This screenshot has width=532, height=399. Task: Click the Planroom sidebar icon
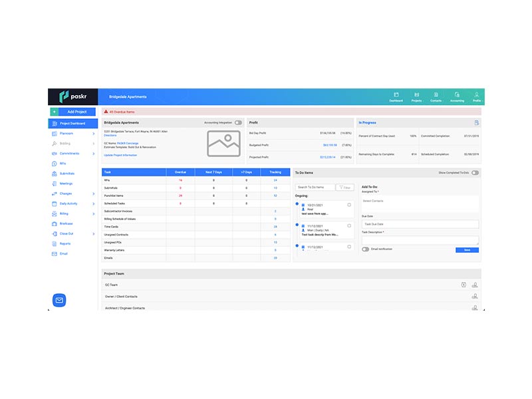[55, 134]
